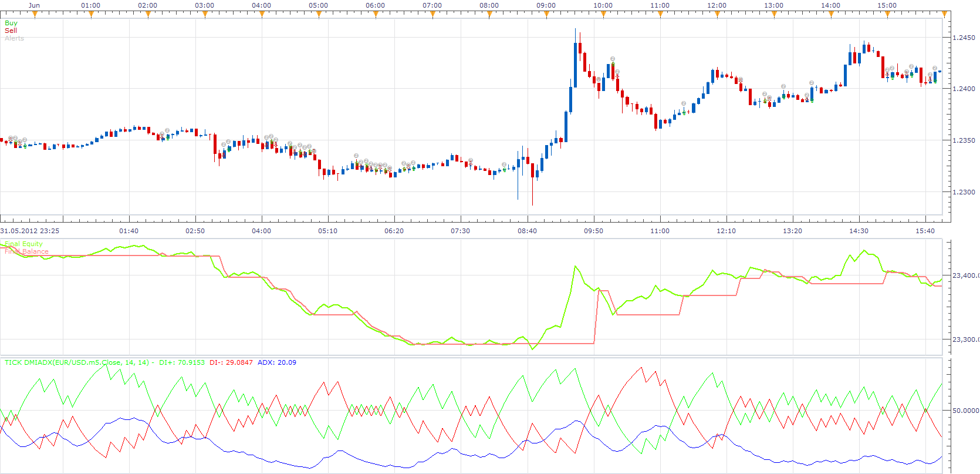Toggle the Buy legend entry
The image size is (980, 474).
(x=11, y=23)
